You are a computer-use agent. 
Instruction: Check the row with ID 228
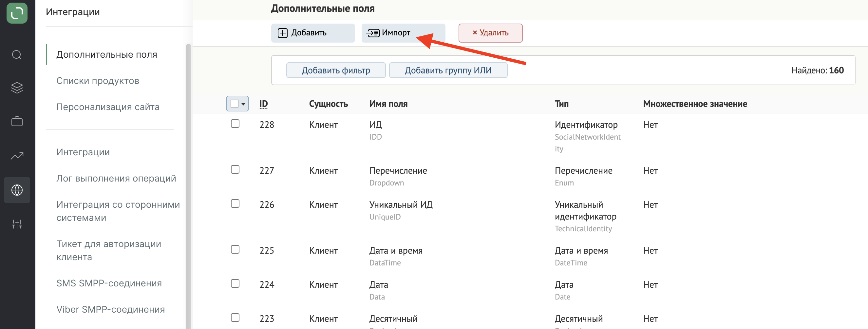[x=235, y=124]
